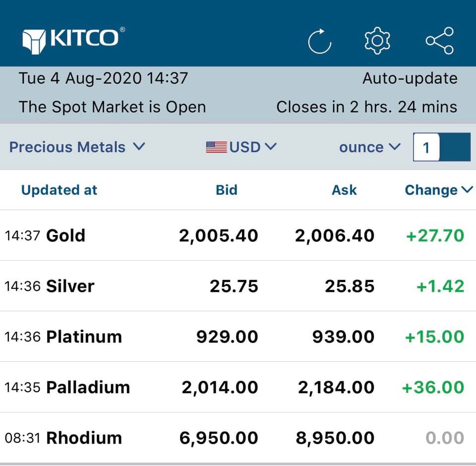Click the refresh prices icon
Image resolution: width=476 pixels, height=466 pixels.
(319, 41)
